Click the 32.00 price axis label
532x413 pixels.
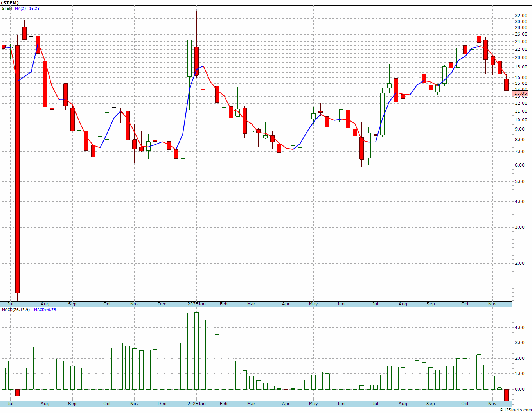click(x=521, y=15)
